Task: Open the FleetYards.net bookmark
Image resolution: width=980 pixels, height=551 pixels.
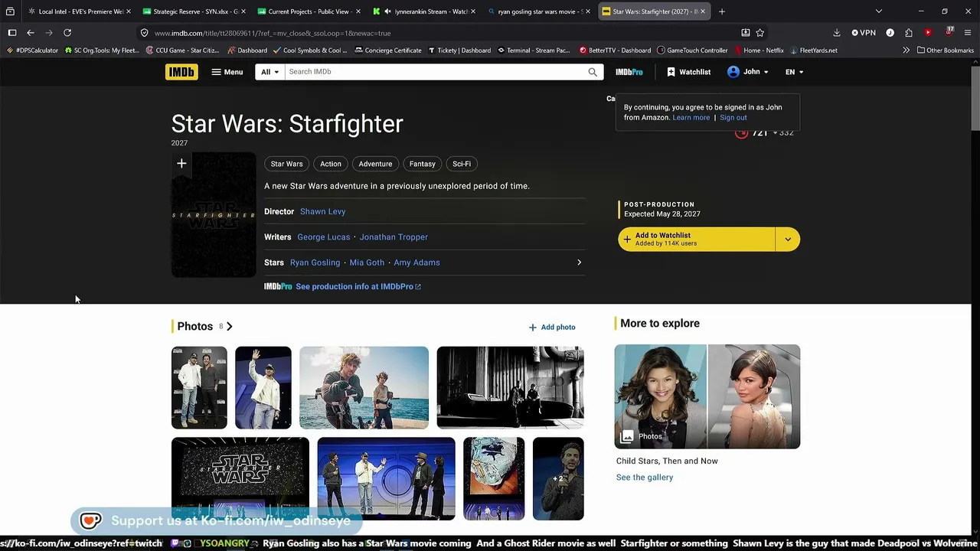Action: click(813, 51)
